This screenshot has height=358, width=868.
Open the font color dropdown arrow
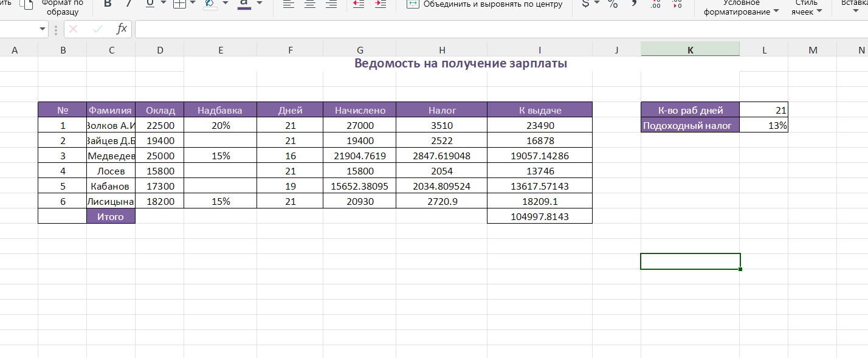tap(260, 2)
